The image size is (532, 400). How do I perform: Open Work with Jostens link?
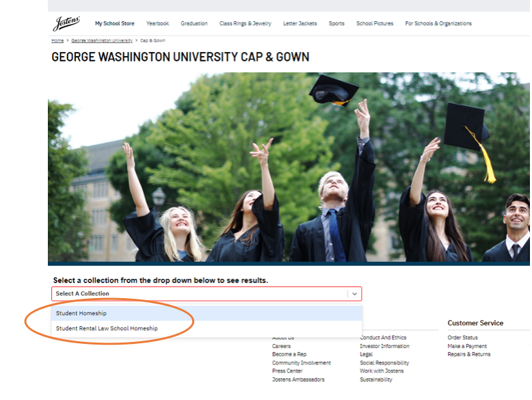(x=382, y=371)
